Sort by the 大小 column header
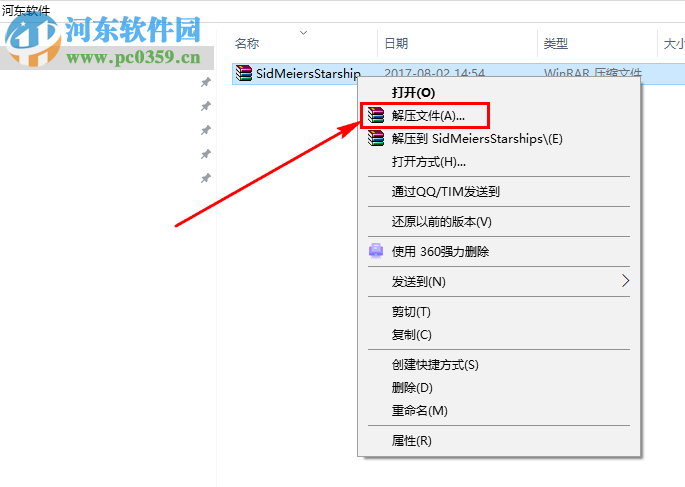This screenshot has height=487, width=685. 674,43
